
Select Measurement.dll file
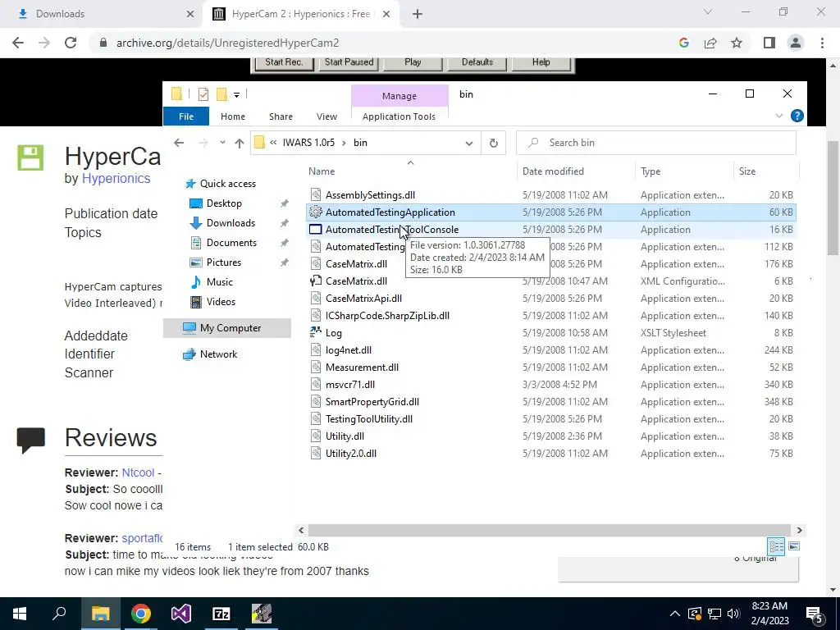[362, 367]
